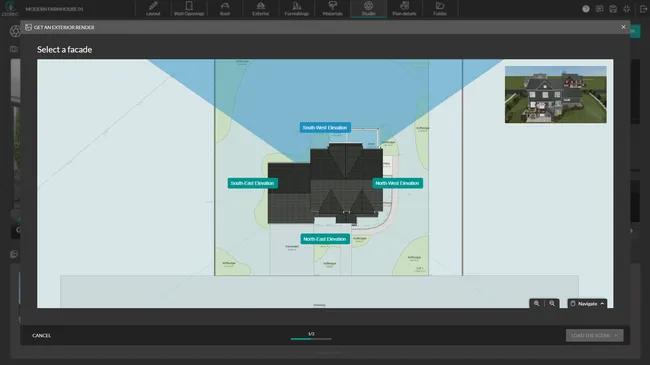Select the South-East Elevation facade
650x365 pixels.
point(252,183)
